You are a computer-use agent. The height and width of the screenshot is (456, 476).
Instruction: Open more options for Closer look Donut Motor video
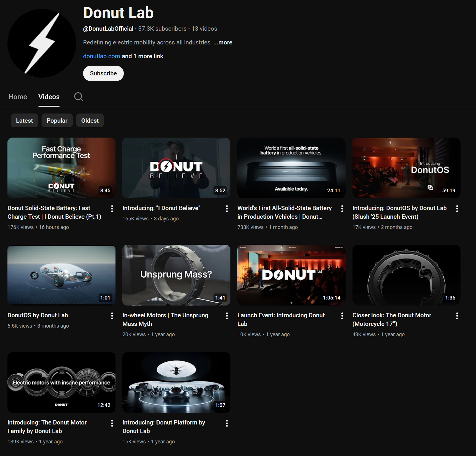coord(457,316)
